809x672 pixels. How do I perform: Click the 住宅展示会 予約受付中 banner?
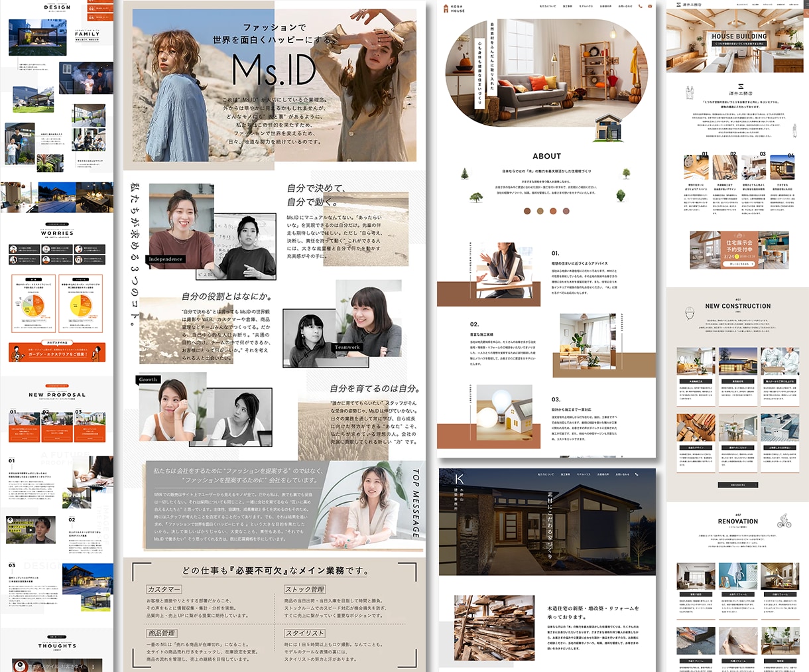[739, 250]
